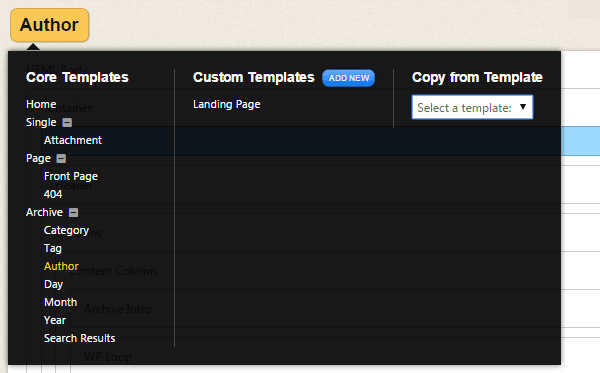Open the Landing Page custom template

click(227, 104)
